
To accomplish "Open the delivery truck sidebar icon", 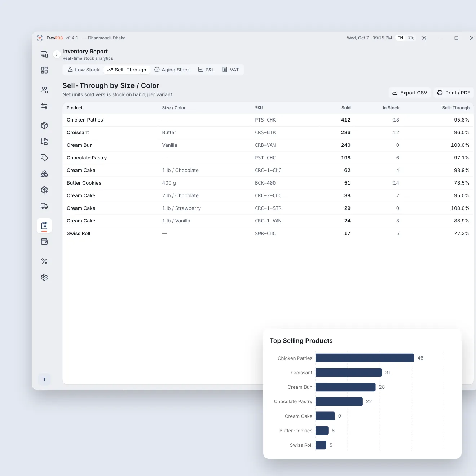I will tap(44, 206).
